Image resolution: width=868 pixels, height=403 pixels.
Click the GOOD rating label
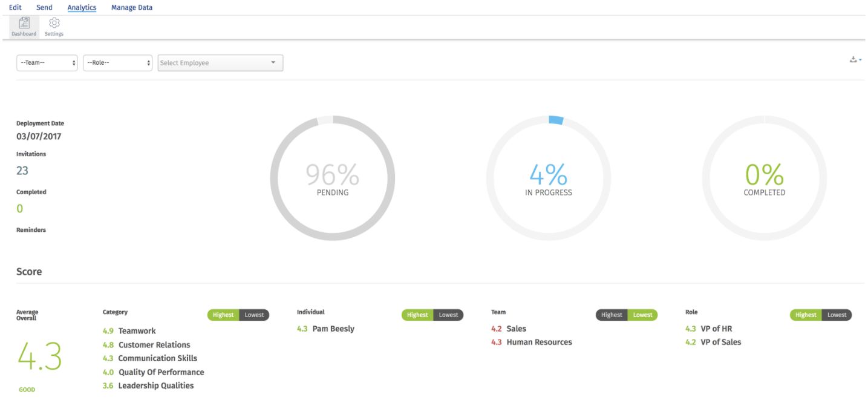27,390
